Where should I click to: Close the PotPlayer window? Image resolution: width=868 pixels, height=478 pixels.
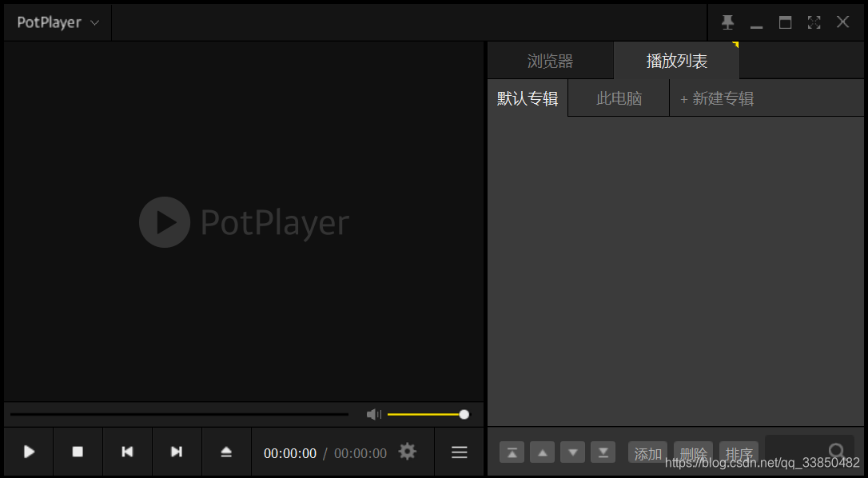842,22
